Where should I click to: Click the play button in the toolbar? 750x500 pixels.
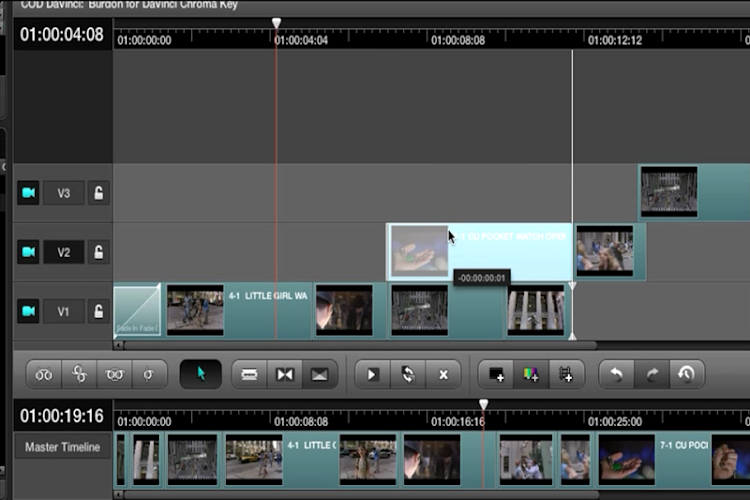tap(372, 374)
